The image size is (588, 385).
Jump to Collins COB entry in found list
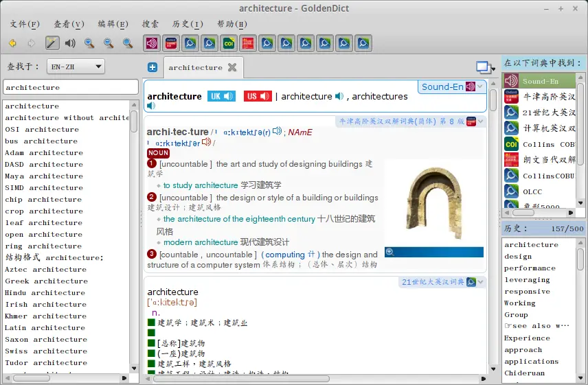tap(539, 144)
